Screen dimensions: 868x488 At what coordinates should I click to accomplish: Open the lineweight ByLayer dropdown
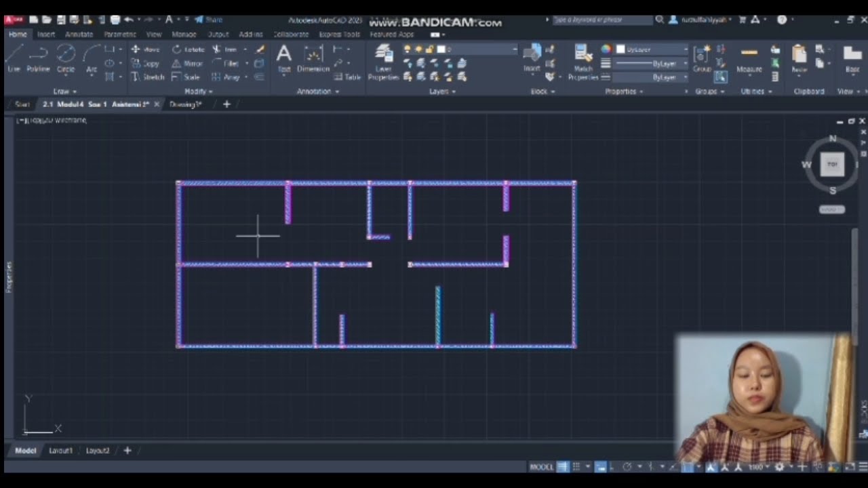(651, 64)
